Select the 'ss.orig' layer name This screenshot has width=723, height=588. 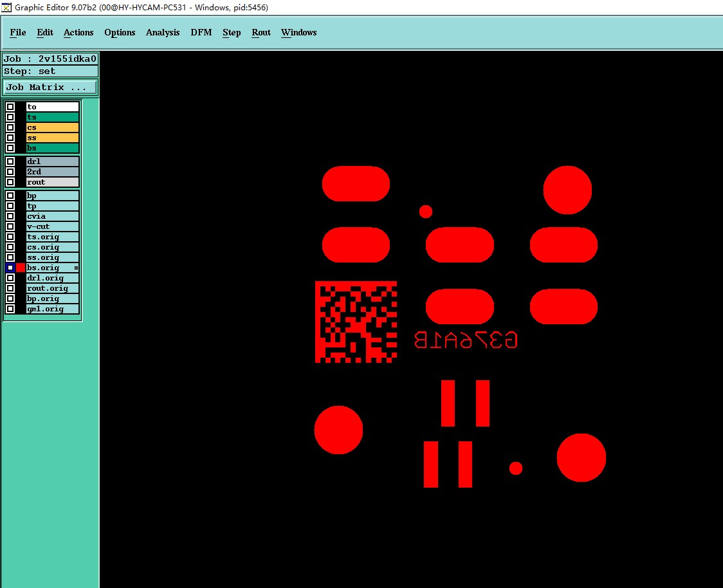52,257
